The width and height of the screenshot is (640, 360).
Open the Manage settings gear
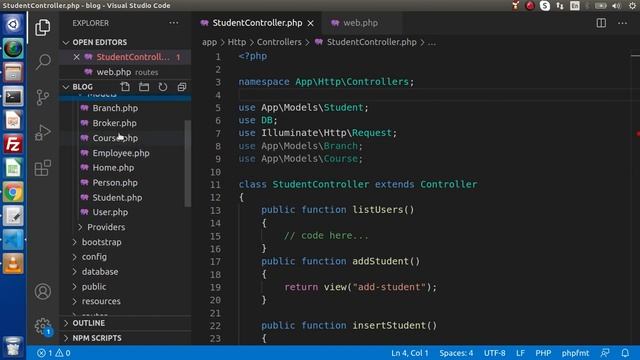coord(43,327)
